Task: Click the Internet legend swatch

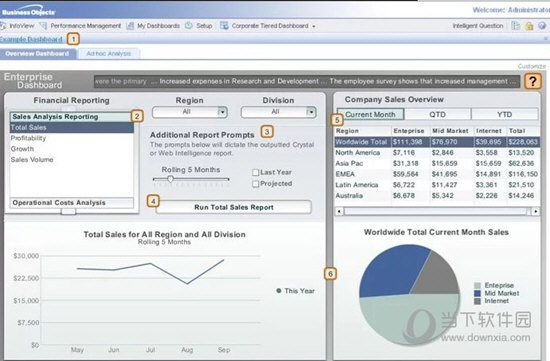Action: pos(477,301)
